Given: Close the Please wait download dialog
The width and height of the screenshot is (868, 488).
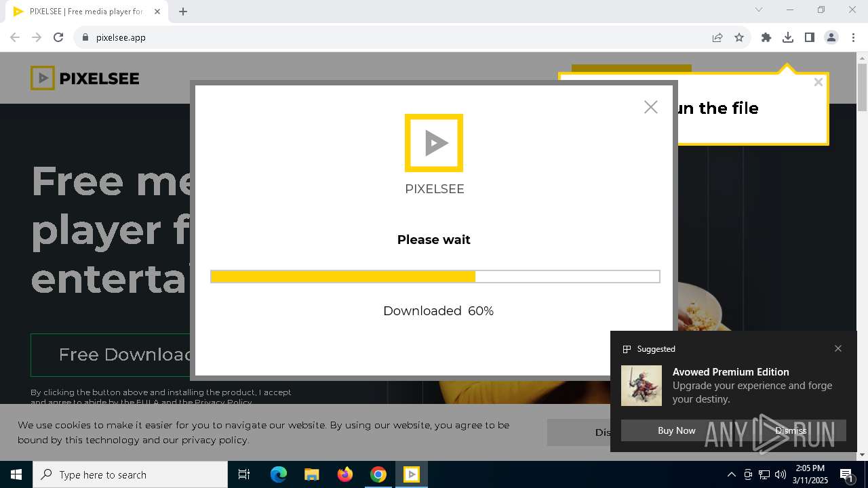Looking at the screenshot, I should point(651,107).
